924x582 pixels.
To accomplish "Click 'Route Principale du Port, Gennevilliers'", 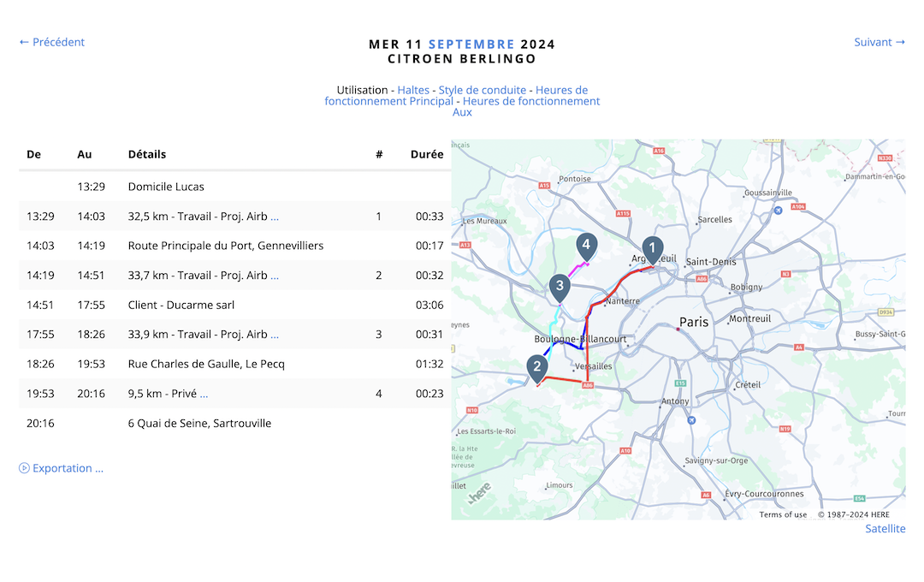I will [x=226, y=246].
